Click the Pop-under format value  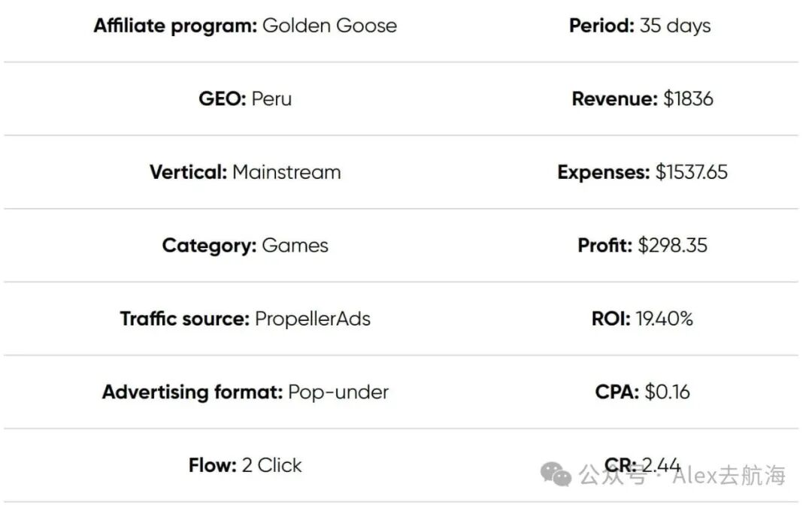(338, 392)
